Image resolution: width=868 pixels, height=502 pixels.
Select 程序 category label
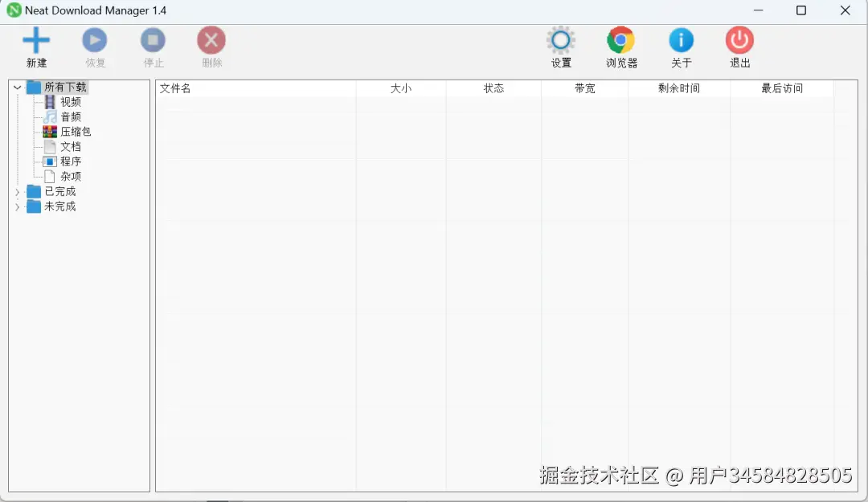(x=71, y=161)
